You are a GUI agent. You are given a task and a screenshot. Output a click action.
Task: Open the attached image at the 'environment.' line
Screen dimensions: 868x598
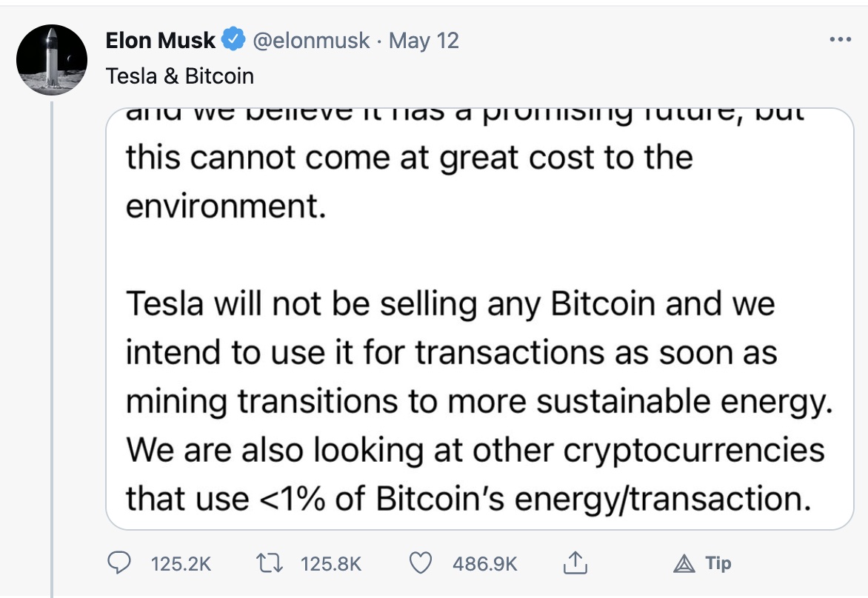pos(226,206)
